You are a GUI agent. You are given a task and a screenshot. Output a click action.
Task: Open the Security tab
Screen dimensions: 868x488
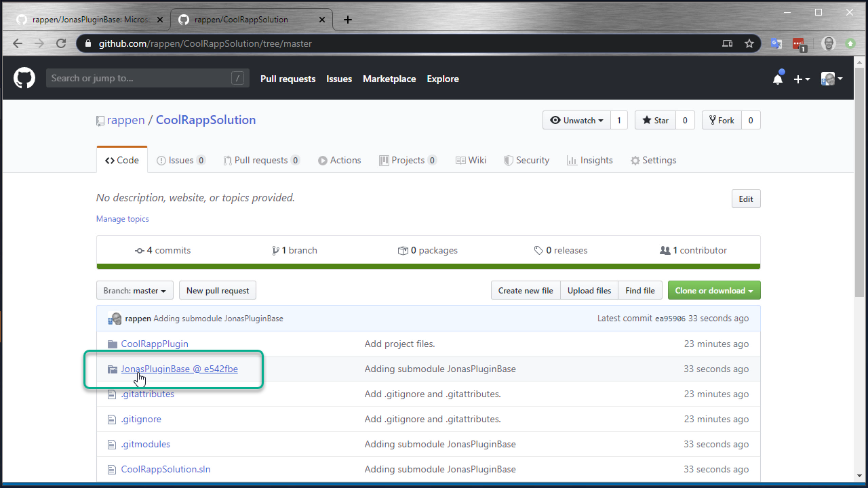[527, 161]
